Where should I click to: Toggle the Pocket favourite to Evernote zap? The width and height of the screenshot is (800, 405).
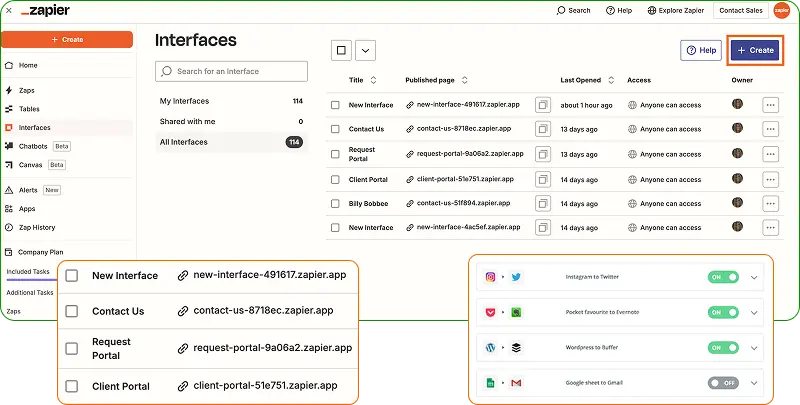pyautogui.click(x=723, y=312)
